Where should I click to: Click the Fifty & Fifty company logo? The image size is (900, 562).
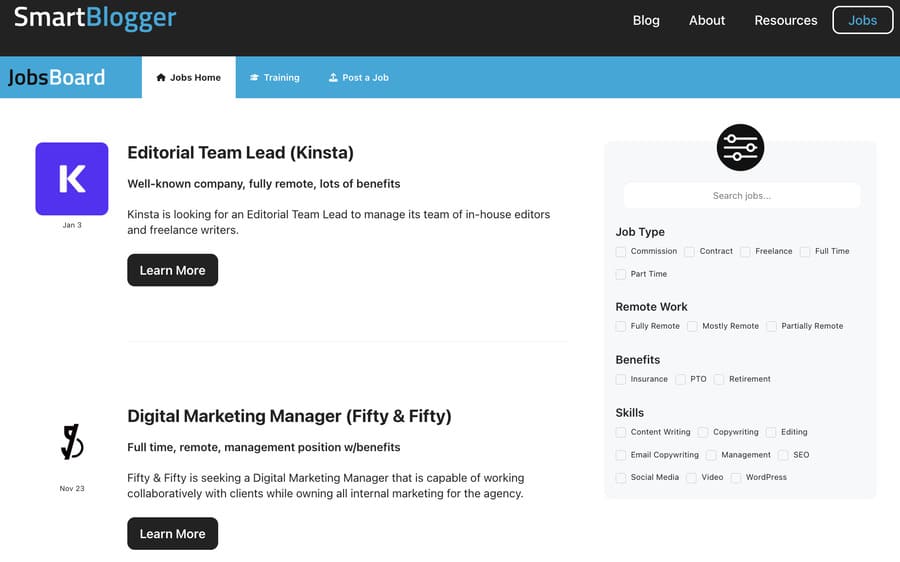[72, 441]
